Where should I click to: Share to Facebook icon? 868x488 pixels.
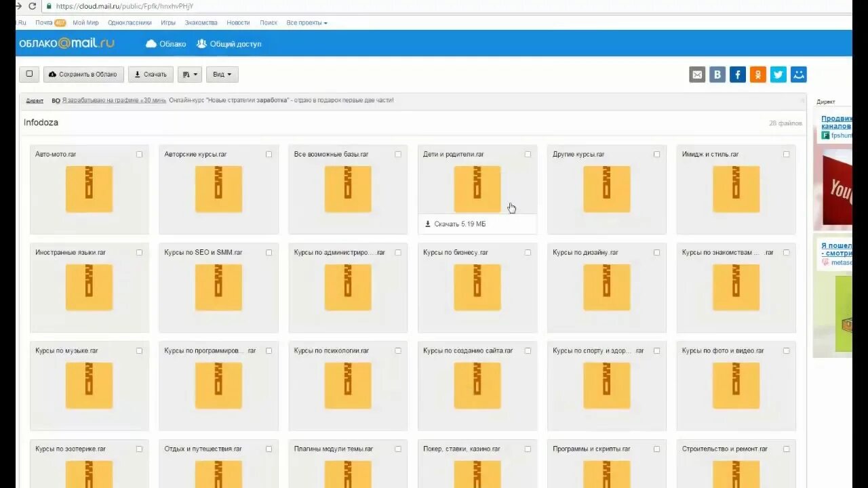click(x=738, y=75)
